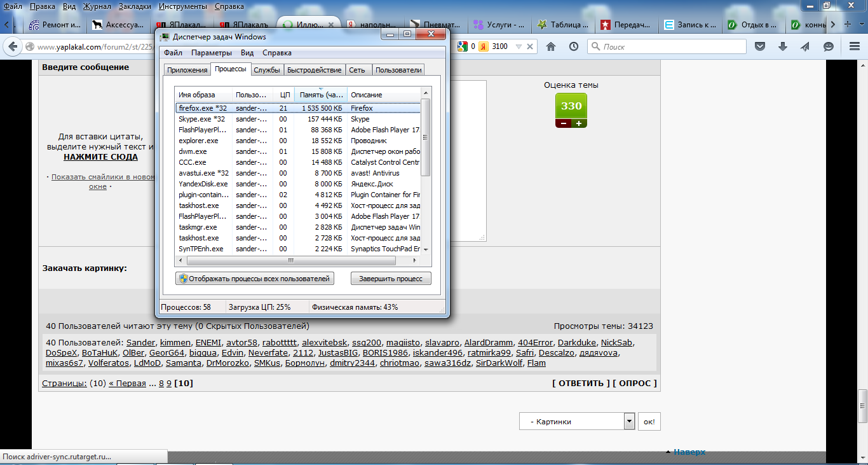Click the site identity globe icon

pyautogui.click(x=29, y=46)
